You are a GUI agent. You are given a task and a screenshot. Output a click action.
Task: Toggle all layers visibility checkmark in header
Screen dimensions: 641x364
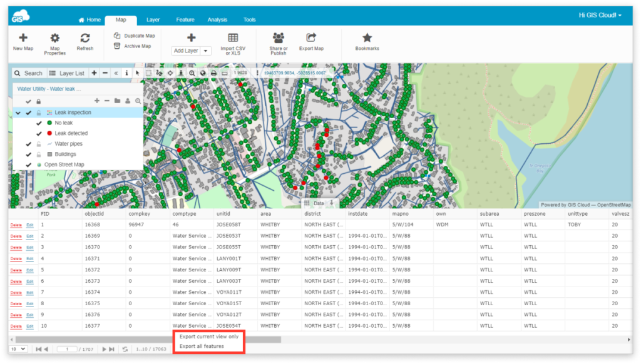tap(28, 101)
